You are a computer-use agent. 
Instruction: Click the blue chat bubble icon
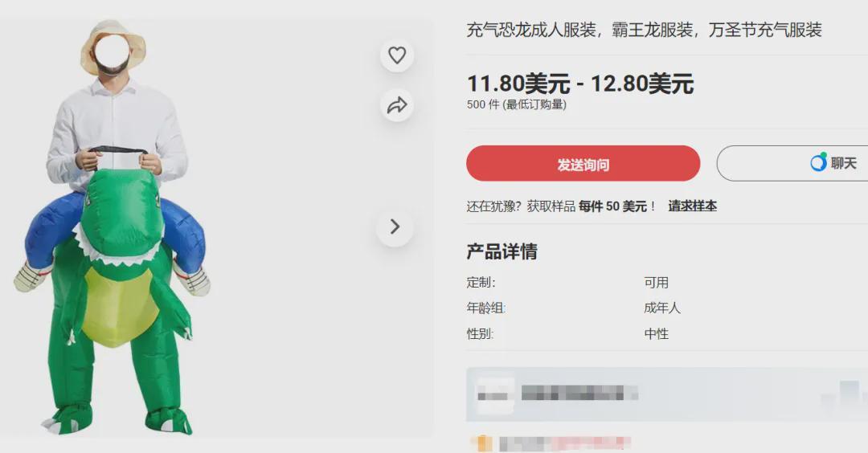pyautogui.click(x=818, y=162)
